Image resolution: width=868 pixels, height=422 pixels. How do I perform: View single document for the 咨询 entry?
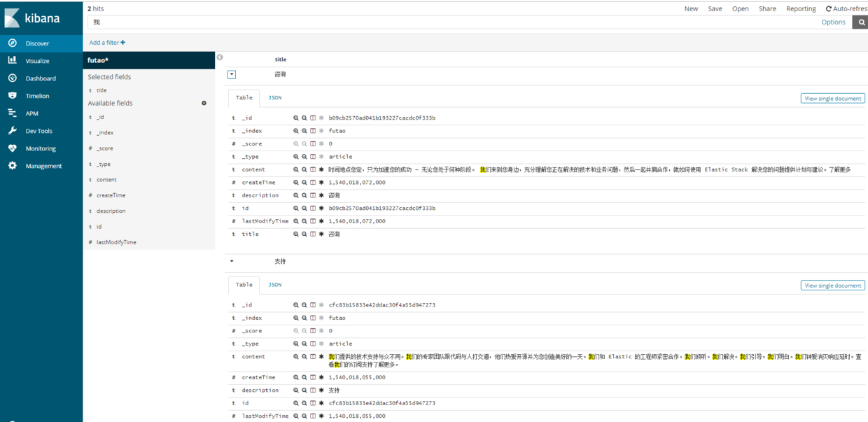(833, 99)
